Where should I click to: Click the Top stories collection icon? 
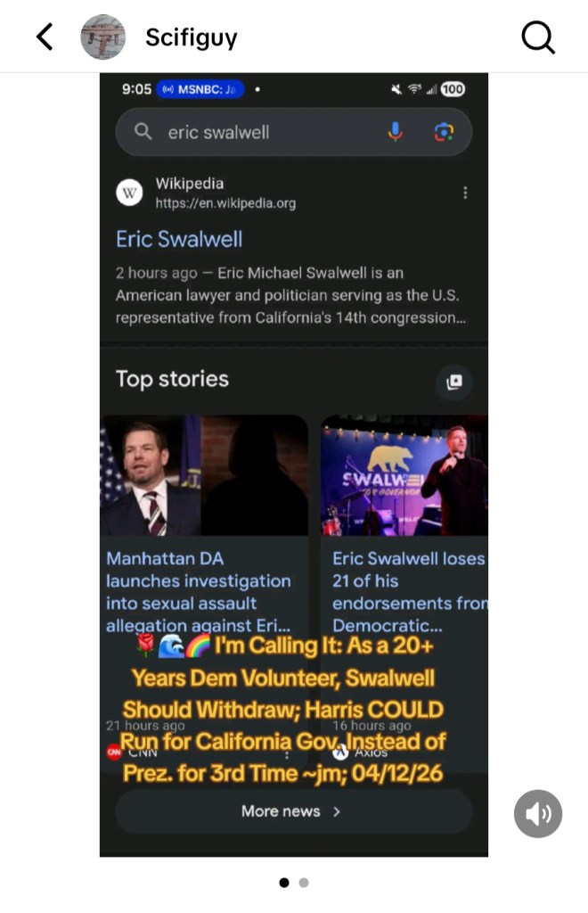click(454, 382)
